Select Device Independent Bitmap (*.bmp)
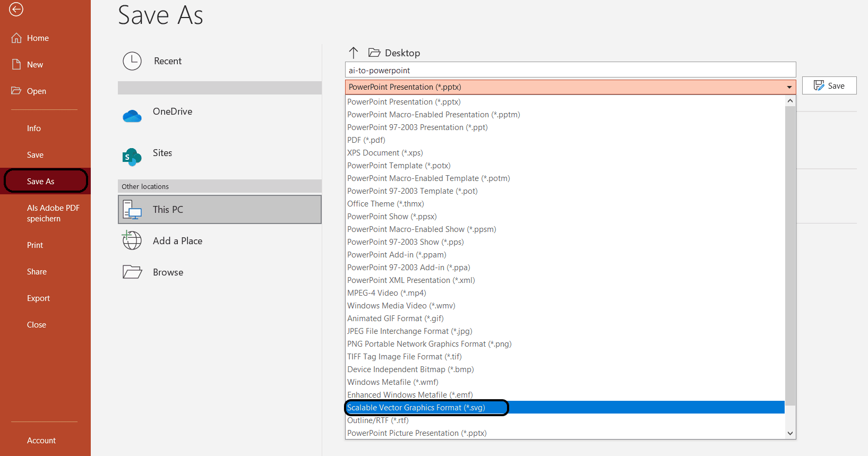This screenshot has width=868, height=456. [x=565, y=369]
